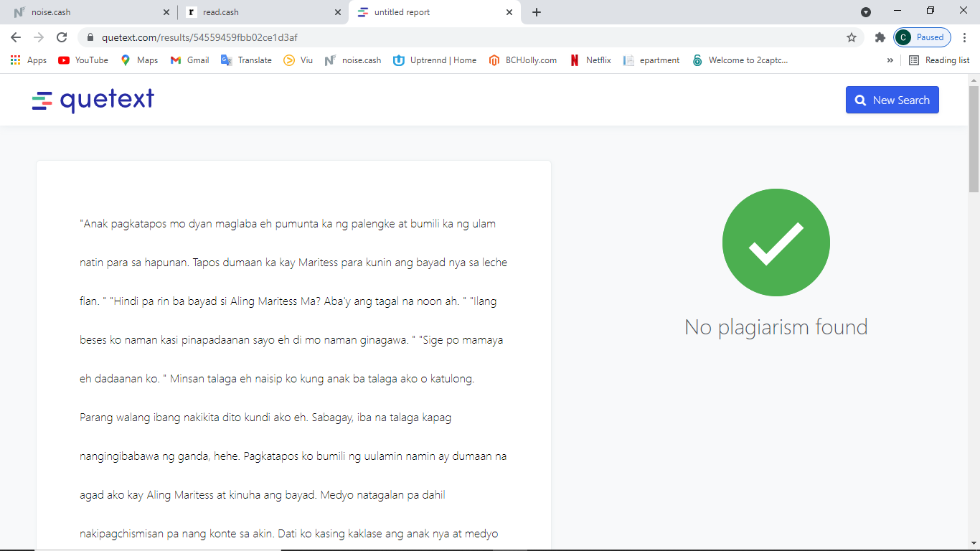Open the YouTube bookmark
The height and width of the screenshot is (551, 980).
(x=83, y=60)
